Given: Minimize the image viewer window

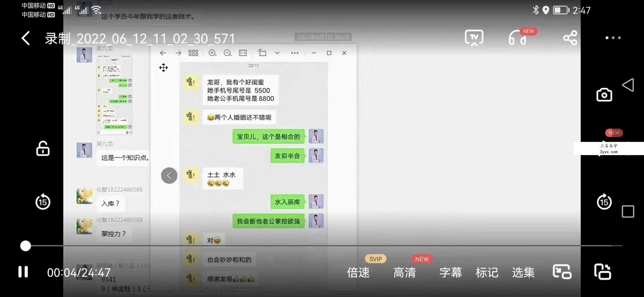Looking at the screenshot, I should (x=314, y=53).
